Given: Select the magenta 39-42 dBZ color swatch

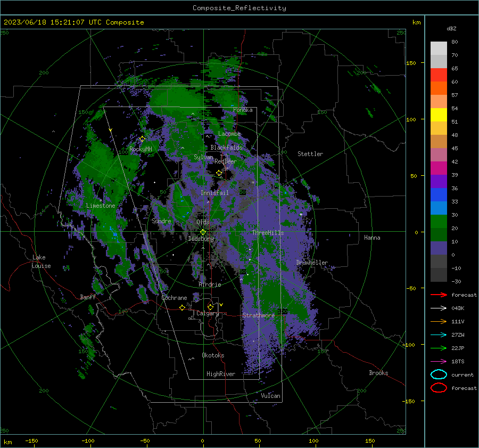Looking at the screenshot, I should click(439, 168).
